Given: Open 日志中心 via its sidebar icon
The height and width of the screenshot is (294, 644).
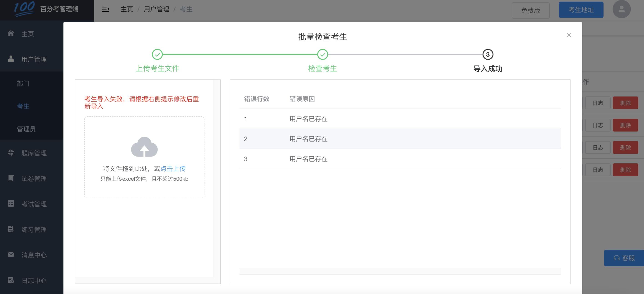Looking at the screenshot, I should coord(11,280).
